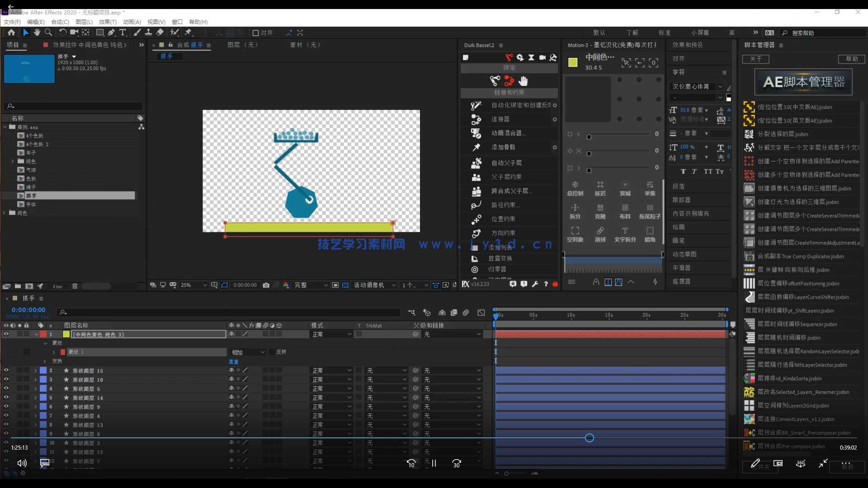This screenshot has width=868, height=488.
Task: Click the yellow color swatch in Motion-3
Action: pos(573,62)
